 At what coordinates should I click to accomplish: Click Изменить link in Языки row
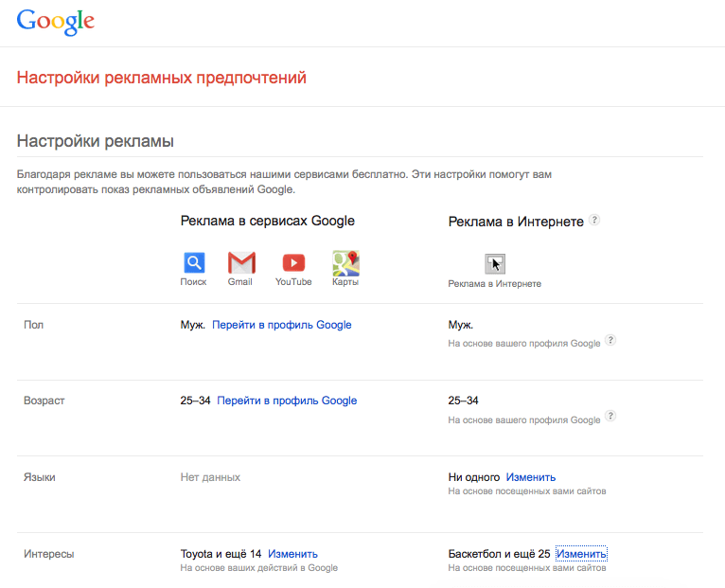[531, 477]
